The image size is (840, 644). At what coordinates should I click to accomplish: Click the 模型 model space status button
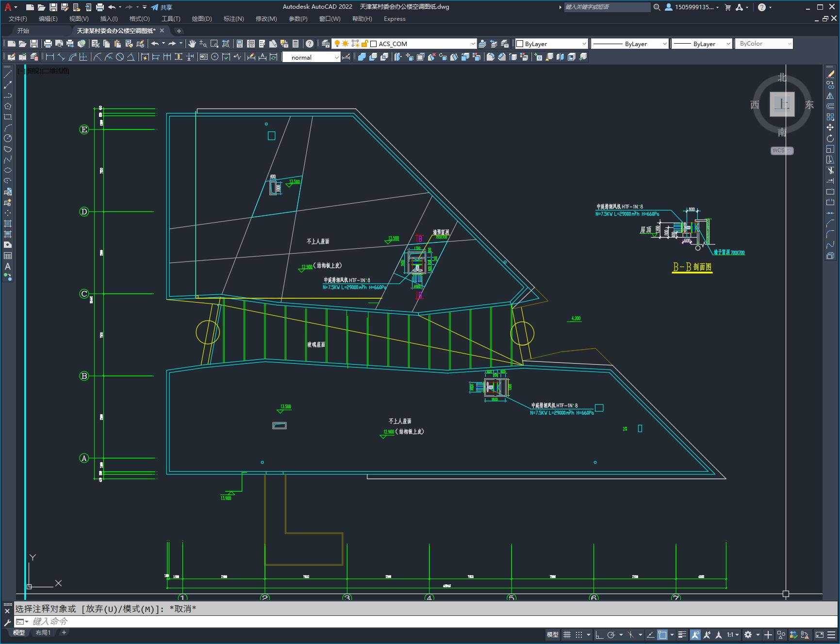click(553, 634)
